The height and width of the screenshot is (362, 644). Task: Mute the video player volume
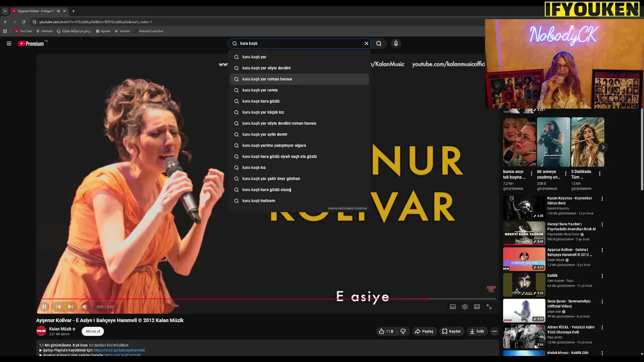coord(85,307)
